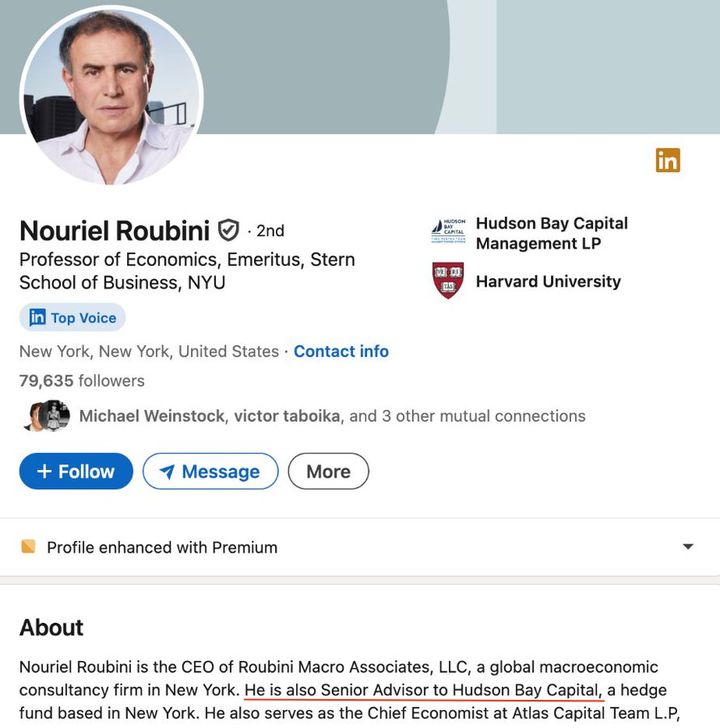This screenshot has width=720, height=728.
Task: Click the Top Voice badge
Action: pos(72,318)
